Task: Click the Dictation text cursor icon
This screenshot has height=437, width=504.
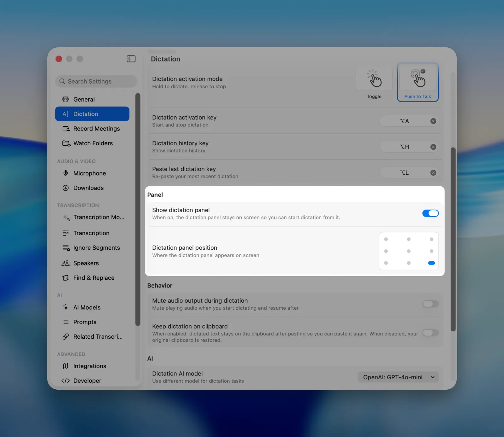Action: tap(66, 114)
